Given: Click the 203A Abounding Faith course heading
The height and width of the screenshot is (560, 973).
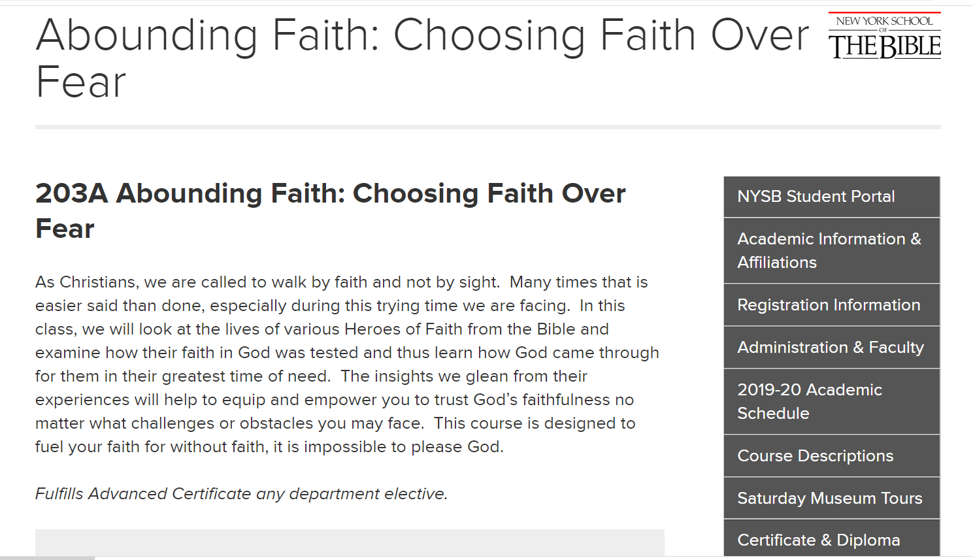Looking at the screenshot, I should 330,211.
